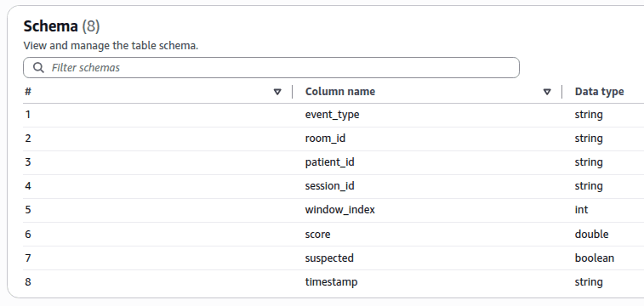Viewport: 644px width, 306px height.
Task: Select the session_id column name cell
Action: pyautogui.click(x=330, y=186)
